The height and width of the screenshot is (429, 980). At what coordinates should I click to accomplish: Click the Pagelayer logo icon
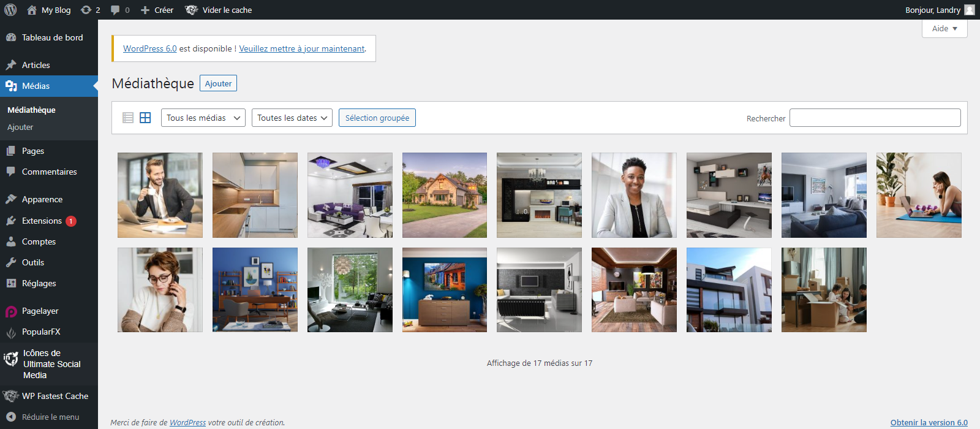click(11, 311)
